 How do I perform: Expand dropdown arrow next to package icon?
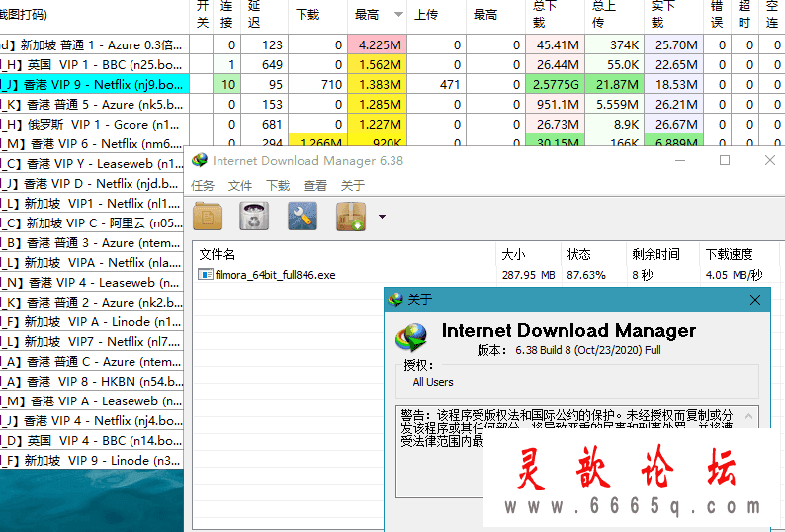(x=382, y=217)
